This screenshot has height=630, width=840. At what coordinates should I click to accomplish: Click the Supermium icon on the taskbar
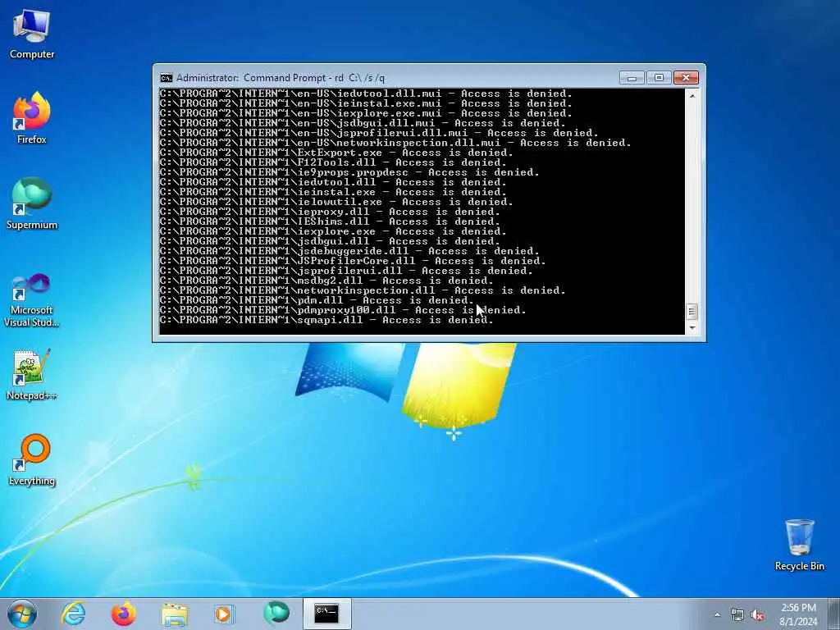276,614
